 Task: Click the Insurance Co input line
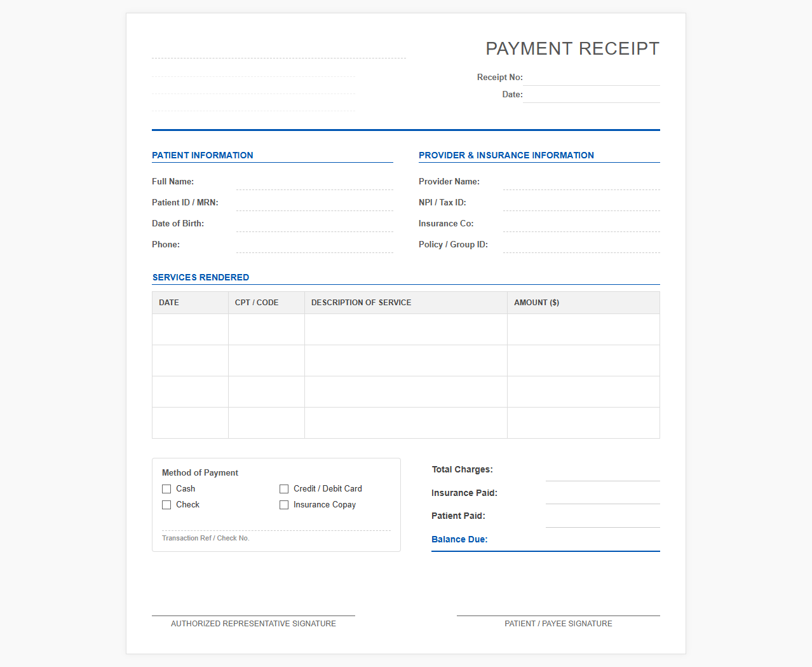(x=581, y=224)
